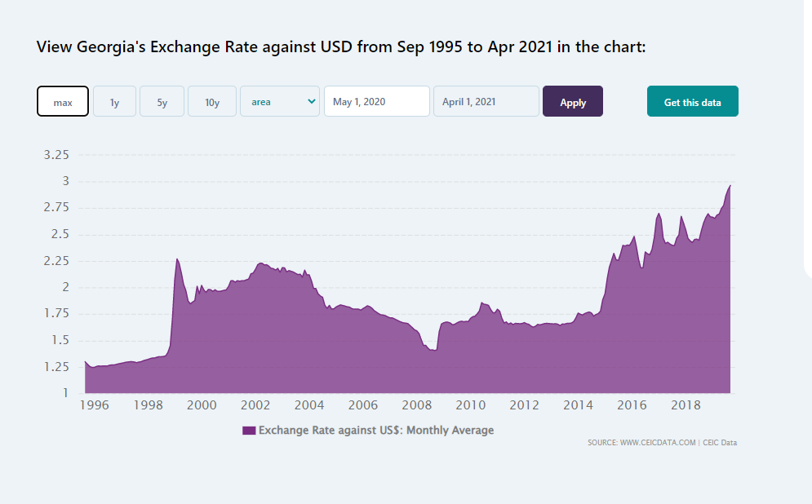Switch chart range to 1y
812x504 pixels.
coord(114,102)
